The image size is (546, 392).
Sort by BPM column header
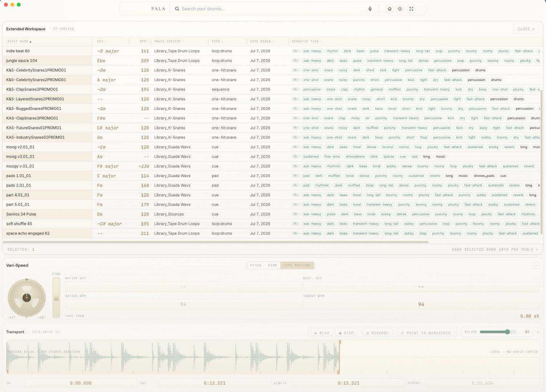[x=144, y=41]
